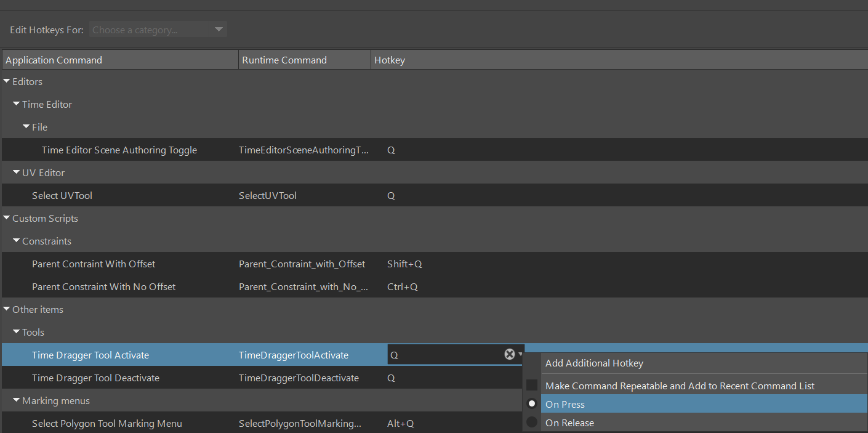The height and width of the screenshot is (433, 868).
Task: Enable Make Command Repeatable checkbox
Action: point(532,386)
